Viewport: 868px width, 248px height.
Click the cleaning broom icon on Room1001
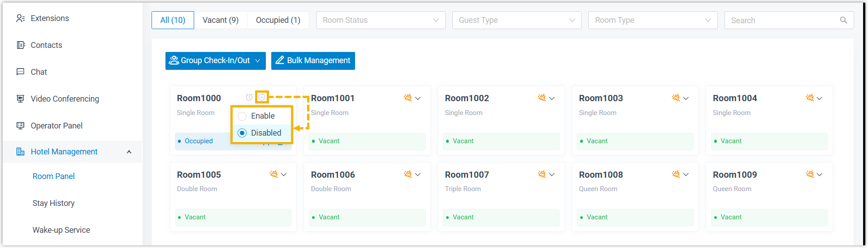pos(408,98)
